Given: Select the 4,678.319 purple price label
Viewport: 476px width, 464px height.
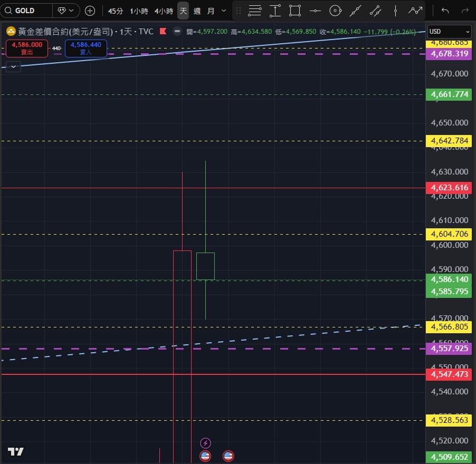Looking at the screenshot, I should (x=449, y=54).
